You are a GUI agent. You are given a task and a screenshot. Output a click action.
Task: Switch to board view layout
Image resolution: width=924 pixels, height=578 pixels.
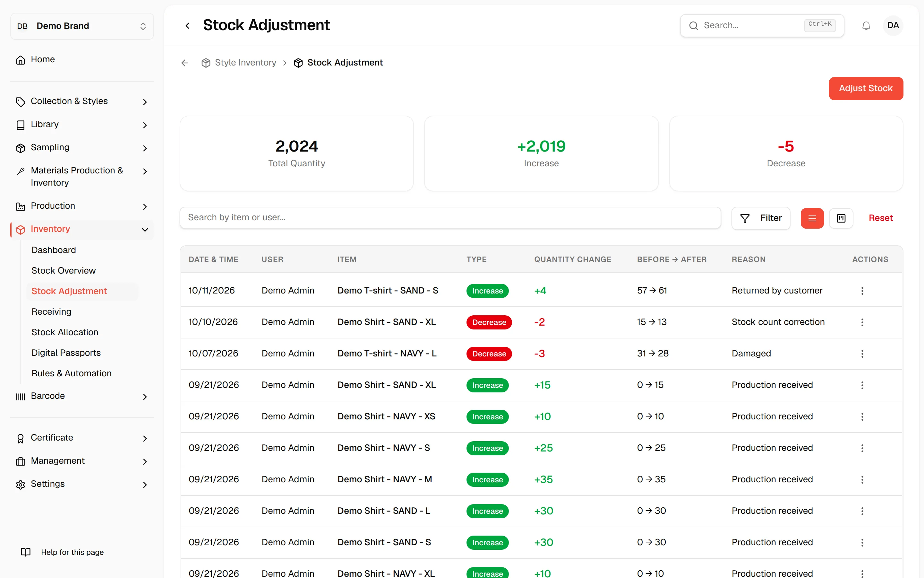tap(841, 218)
